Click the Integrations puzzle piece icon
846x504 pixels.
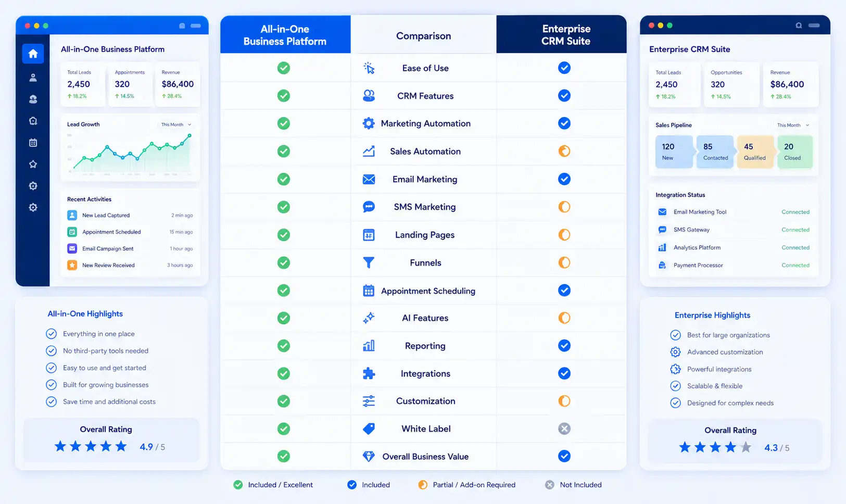pyautogui.click(x=369, y=373)
